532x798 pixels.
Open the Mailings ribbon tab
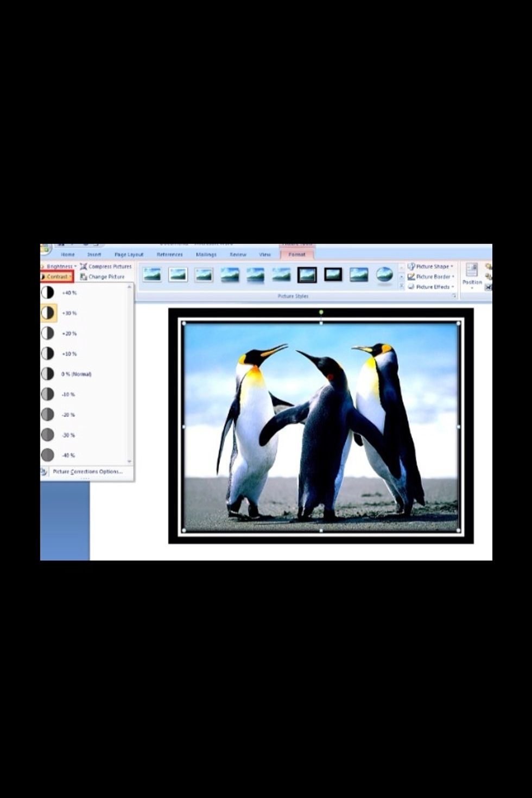(x=206, y=255)
